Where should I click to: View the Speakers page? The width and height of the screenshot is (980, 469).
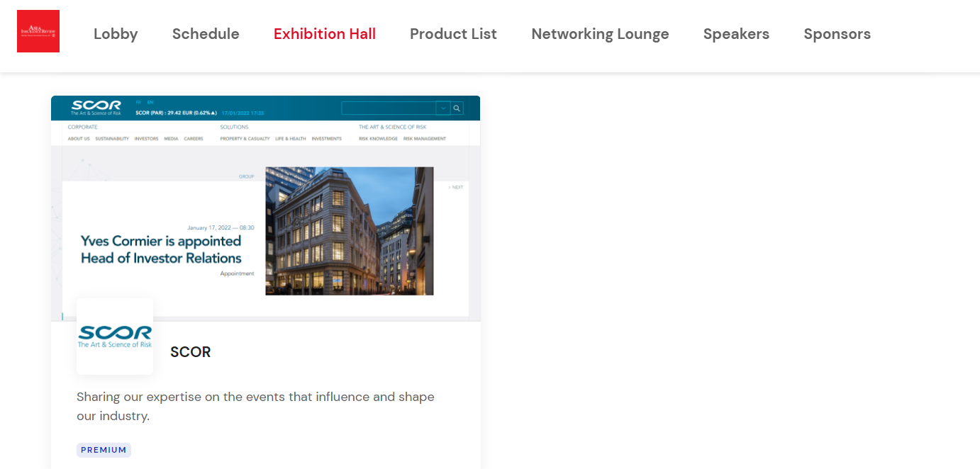[736, 34]
